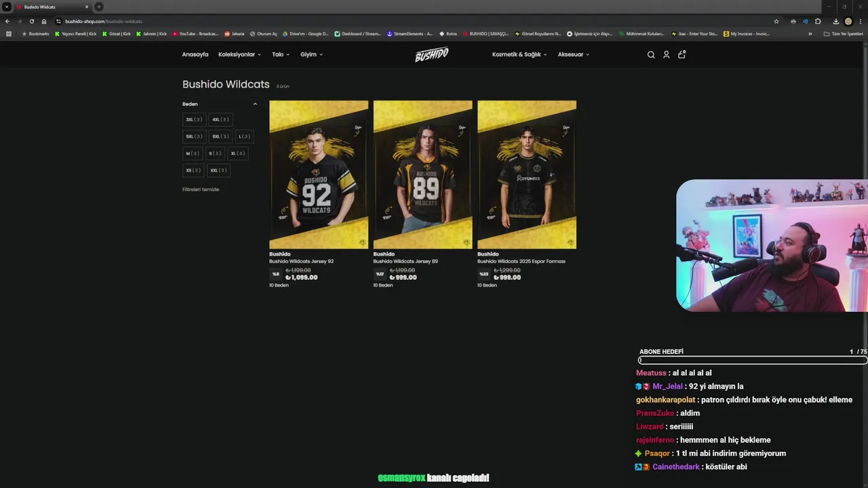Click the BUSHIDO logo in the header
Image resolution: width=868 pixels, height=488 pixels.
pyautogui.click(x=432, y=54)
